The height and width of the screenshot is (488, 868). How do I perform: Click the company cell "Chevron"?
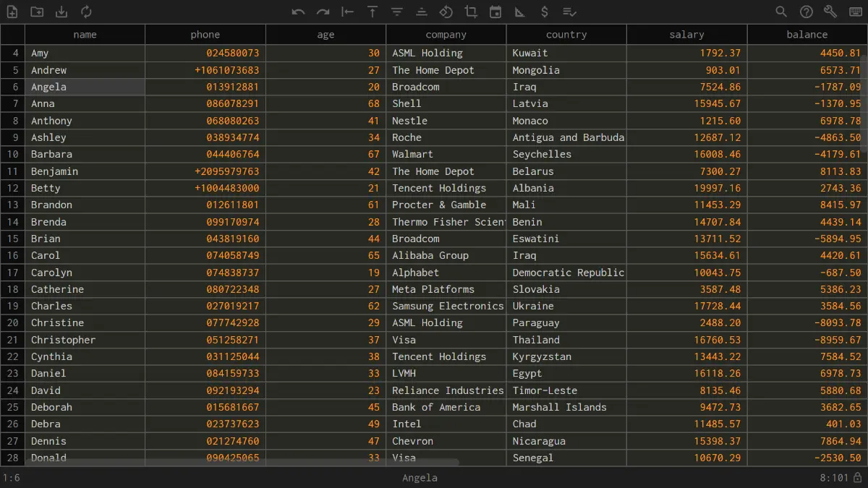click(x=446, y=441)
